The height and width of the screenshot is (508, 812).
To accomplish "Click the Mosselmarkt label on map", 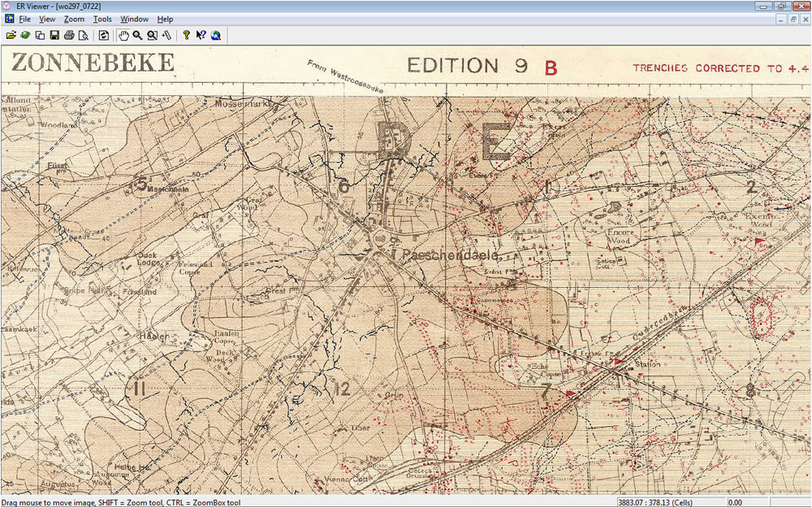I will point(242,103).
